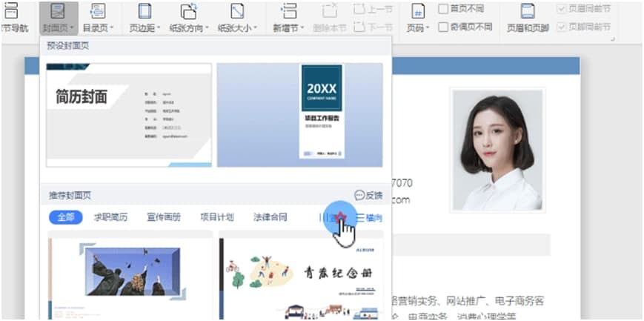Open the 封面页 cover page dropdown
Screen dimensions: 644x321
coord(59,19)
